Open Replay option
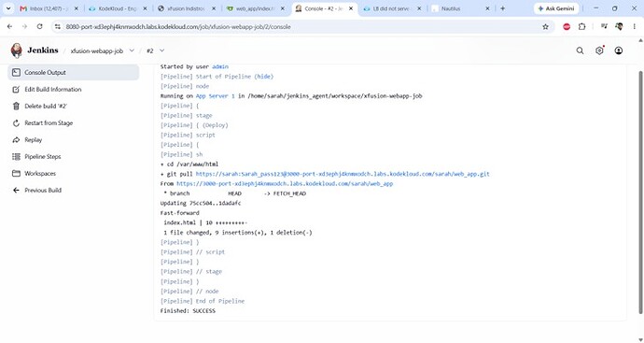This screenshot has width=644, height=343. pyautogui.click(x=34, y=140)
